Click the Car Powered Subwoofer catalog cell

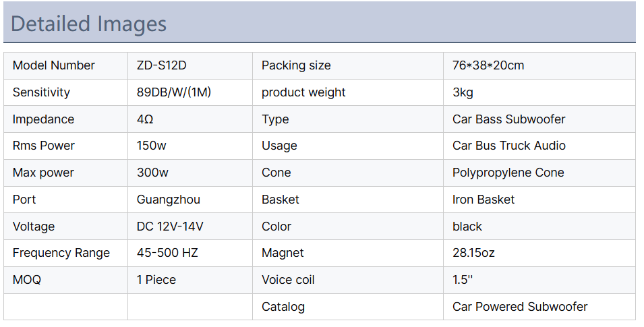pyautogui.click(x=520, y=307)
